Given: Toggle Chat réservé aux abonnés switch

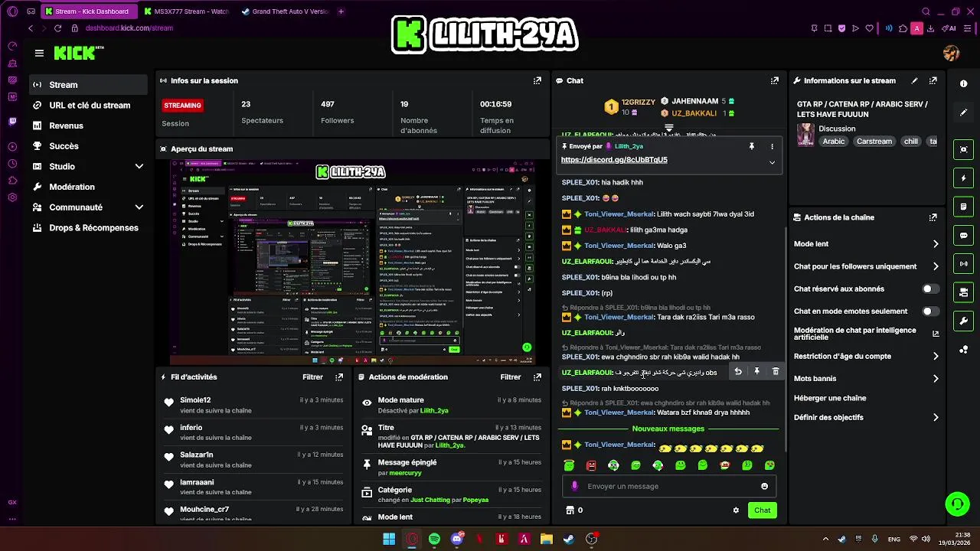Looking at the screenshot, I should (x=930, y=289).
